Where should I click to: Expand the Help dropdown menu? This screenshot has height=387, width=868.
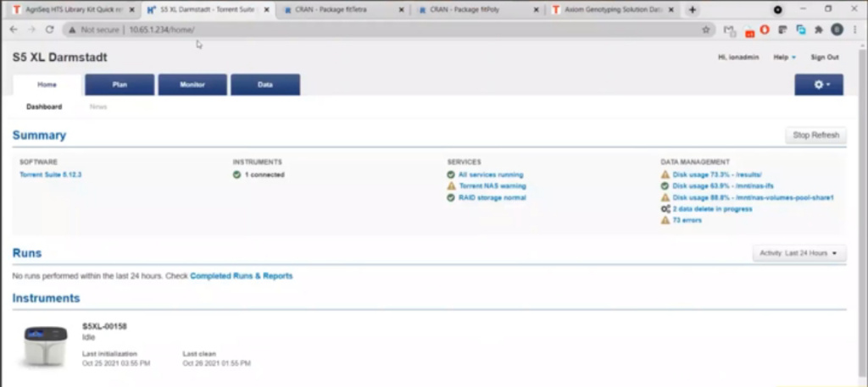(x=784, y=58)
